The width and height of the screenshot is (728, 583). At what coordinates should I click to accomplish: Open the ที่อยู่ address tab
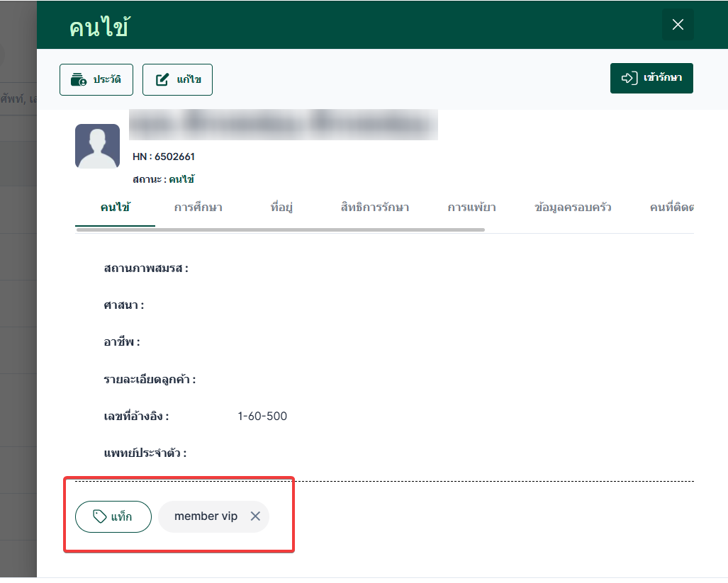tap(282, 207)
